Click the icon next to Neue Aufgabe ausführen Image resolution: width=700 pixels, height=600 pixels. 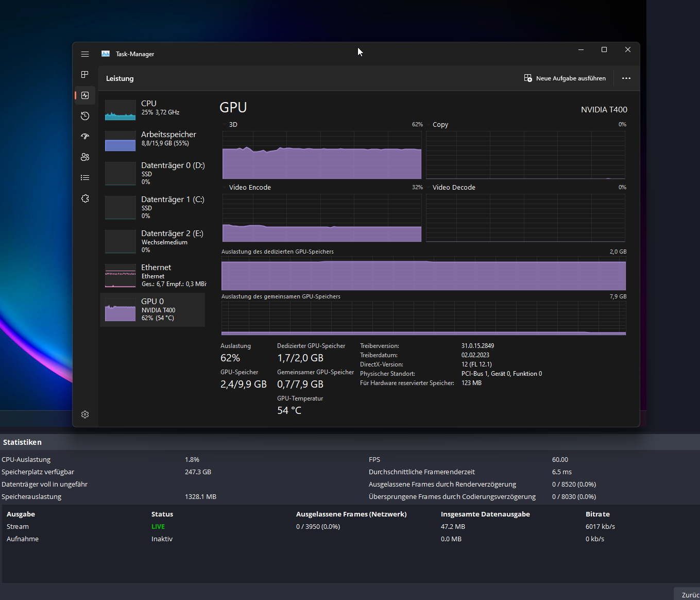528,78
